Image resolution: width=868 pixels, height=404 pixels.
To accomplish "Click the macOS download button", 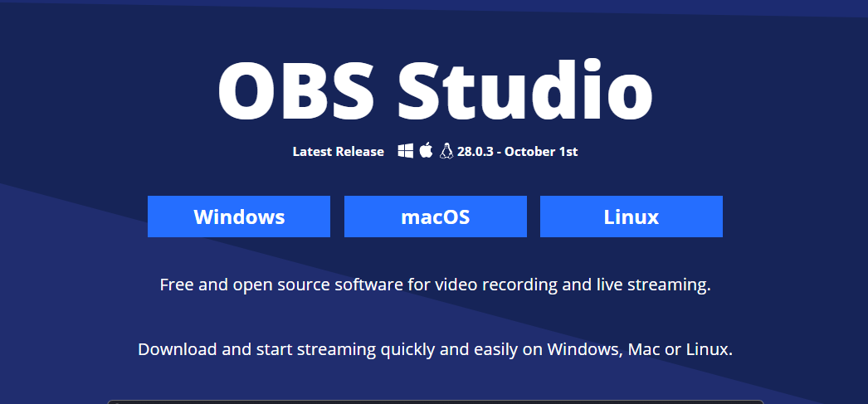I will [x=435, y=217].
